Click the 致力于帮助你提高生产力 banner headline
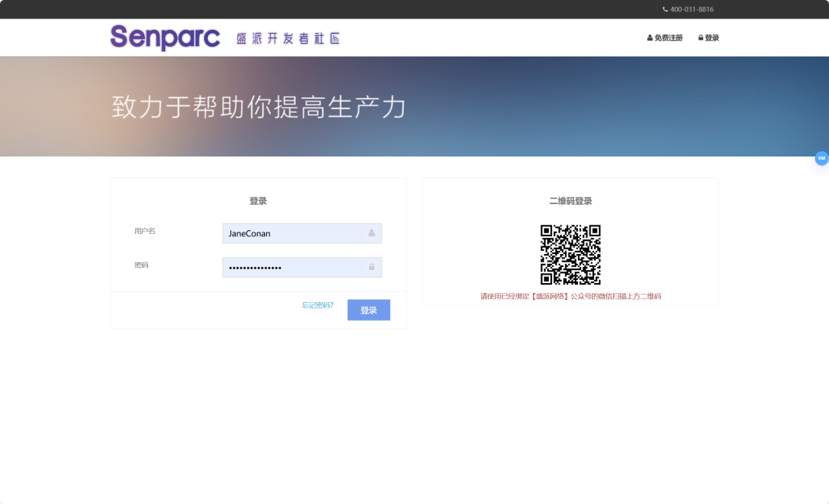Viewport: 829px width, 504px height. tap(257, 107)
